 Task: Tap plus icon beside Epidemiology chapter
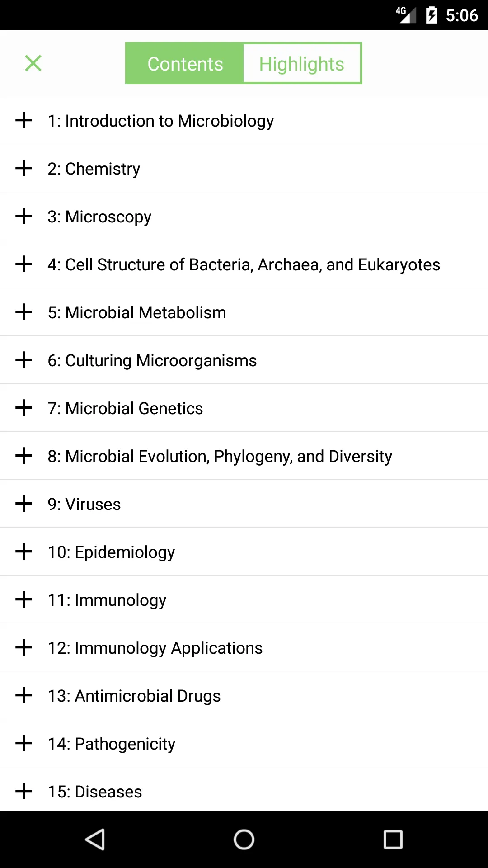click(23, 552)
